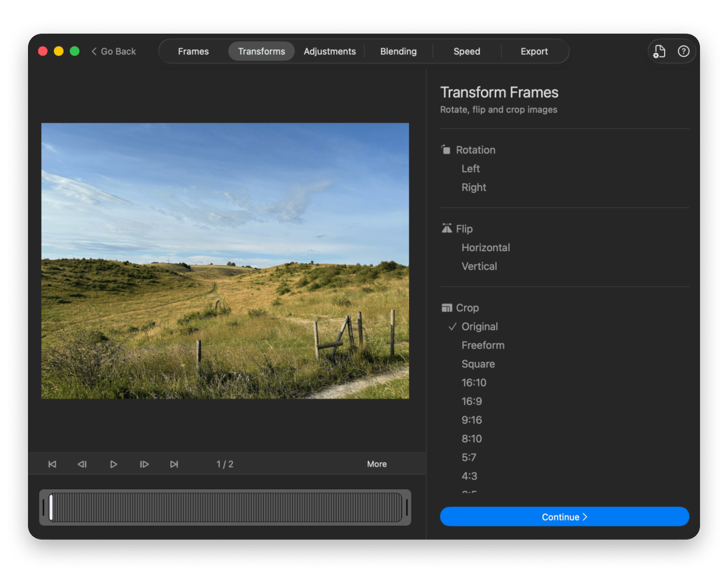
Task: Click the timeline's left end handle
Action: (43, 507)
